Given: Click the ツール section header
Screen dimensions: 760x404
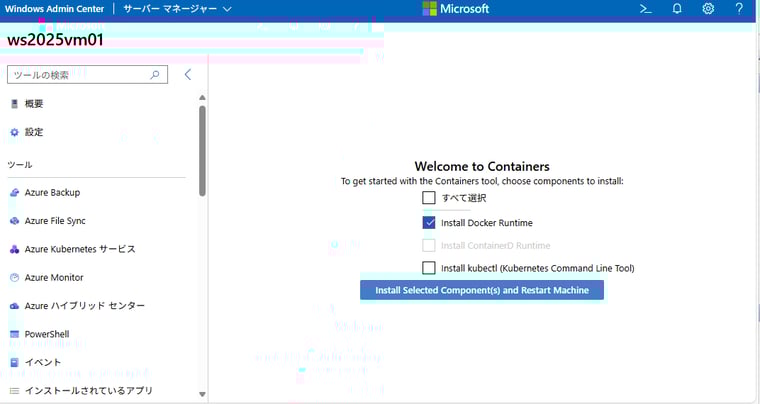Looking at the screenshot, I should tap(20, 165).
